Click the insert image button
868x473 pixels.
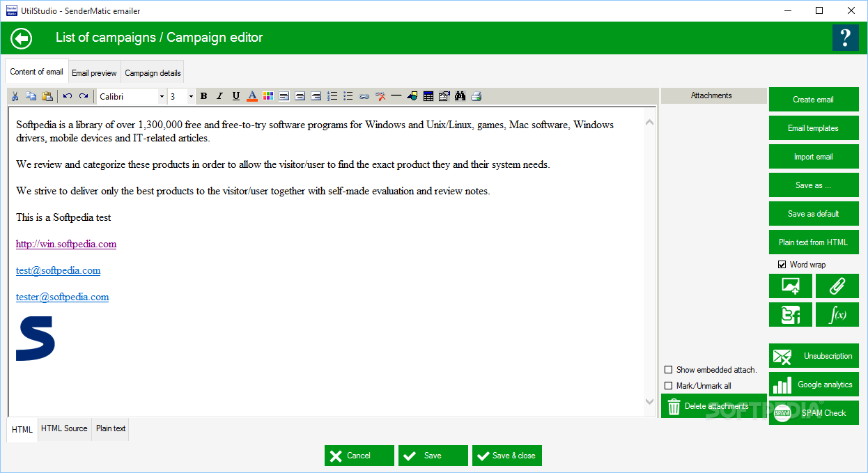791,286
